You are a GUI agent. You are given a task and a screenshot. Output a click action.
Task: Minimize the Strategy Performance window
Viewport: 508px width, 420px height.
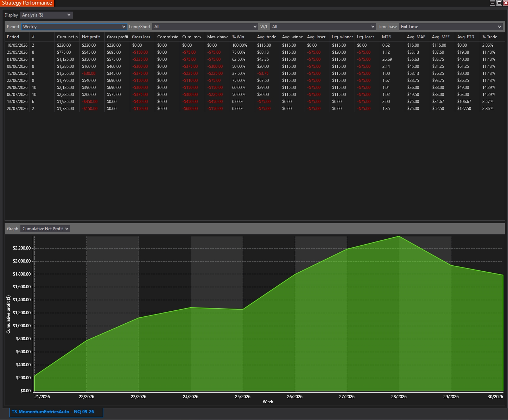click(493, 3)
